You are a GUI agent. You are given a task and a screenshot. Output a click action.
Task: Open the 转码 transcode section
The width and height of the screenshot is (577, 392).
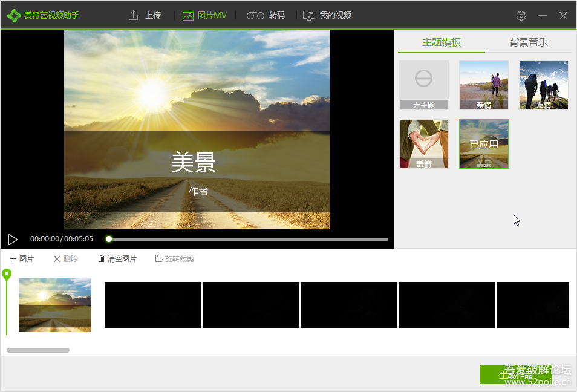tap(266, 15)
